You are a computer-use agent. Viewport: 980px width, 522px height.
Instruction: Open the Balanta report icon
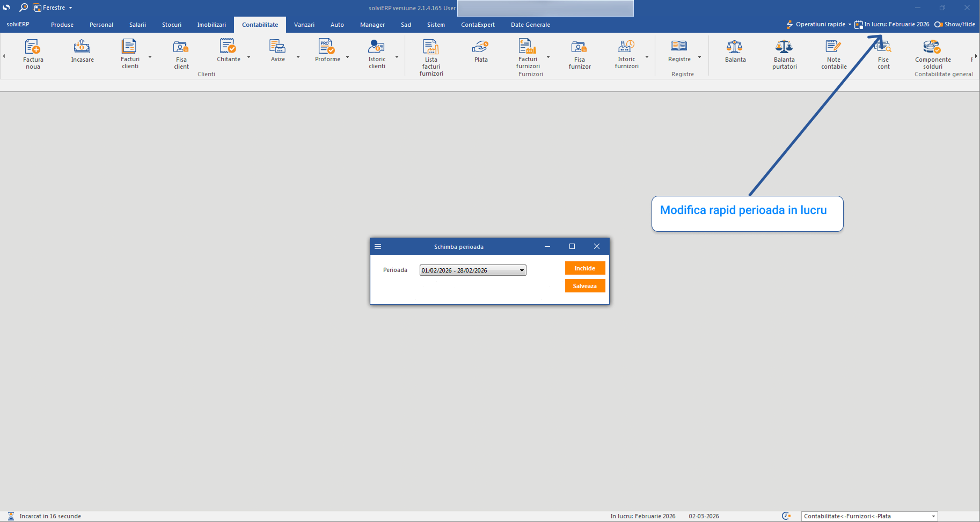[735, 52]
